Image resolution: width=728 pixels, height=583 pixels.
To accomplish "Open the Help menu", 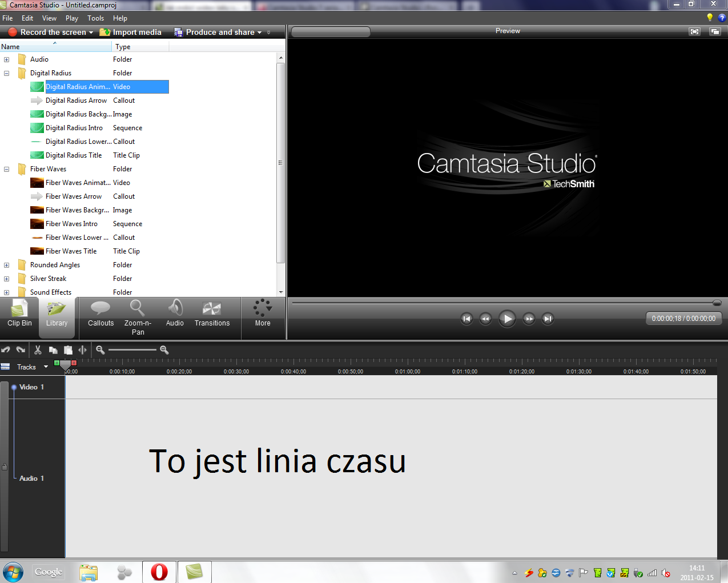I will 120,18.
